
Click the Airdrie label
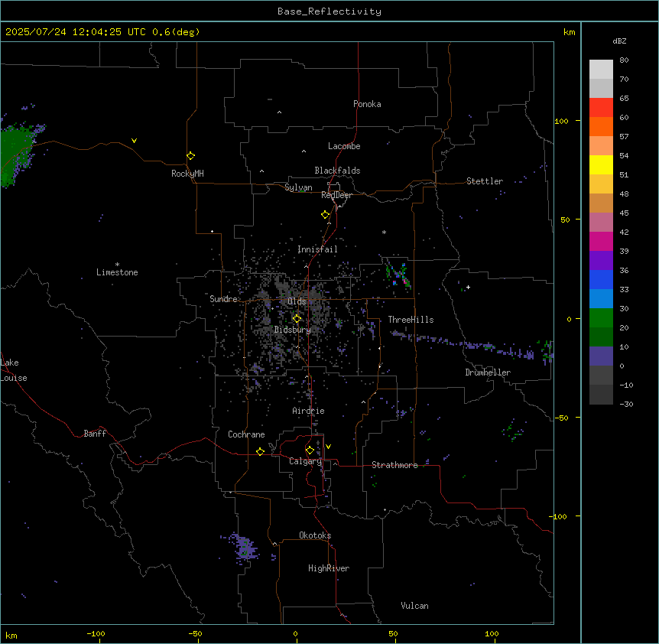pos(309,411)
